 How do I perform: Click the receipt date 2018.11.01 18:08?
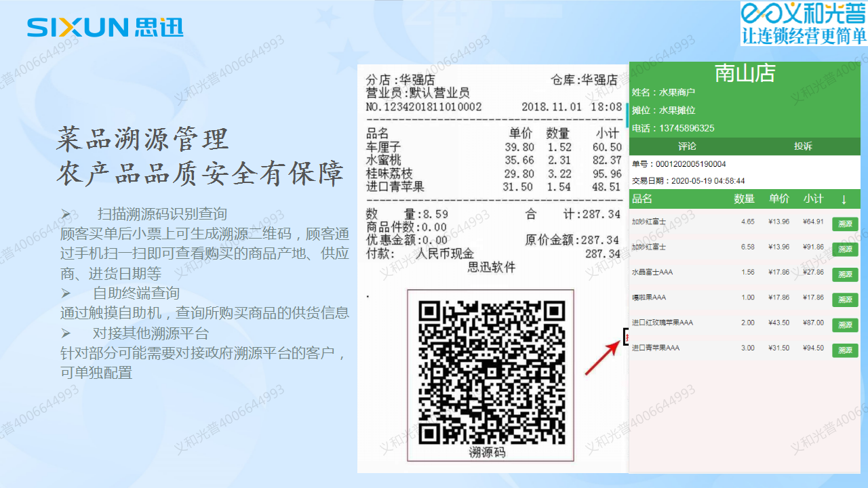click(572, 106)
